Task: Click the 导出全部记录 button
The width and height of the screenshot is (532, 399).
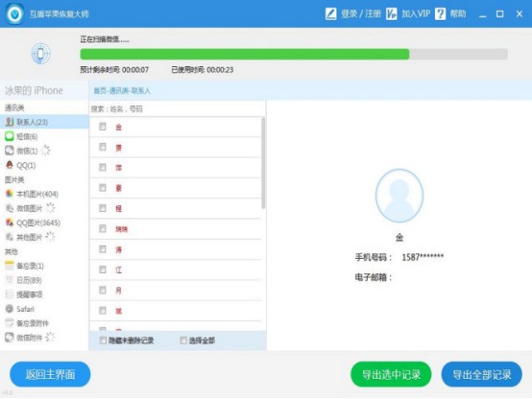Action: 481,374
